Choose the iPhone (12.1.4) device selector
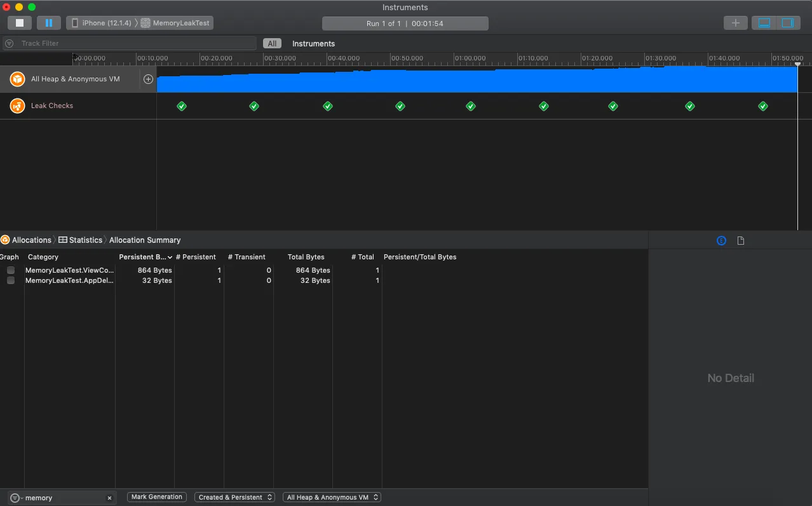Screen dimensions: 812x506 point(102,23)
